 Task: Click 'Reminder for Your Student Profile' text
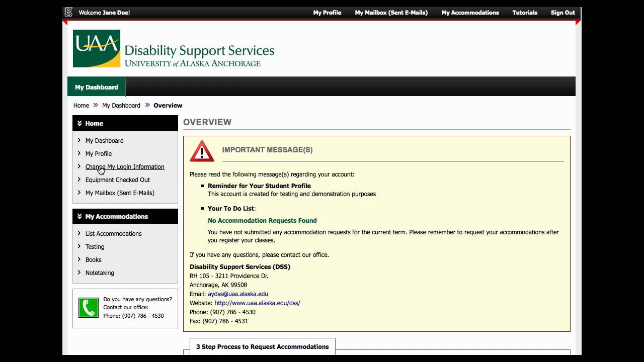259,186
